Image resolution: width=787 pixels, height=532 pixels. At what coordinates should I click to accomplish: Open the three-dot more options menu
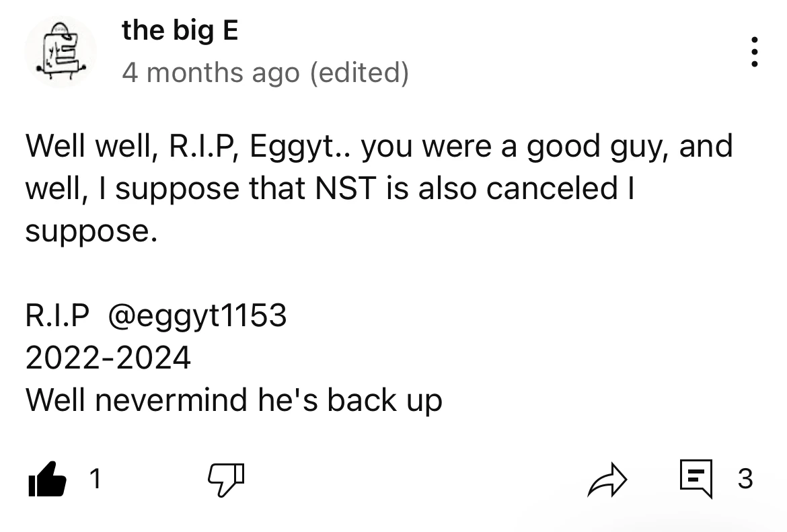point(754,52)
